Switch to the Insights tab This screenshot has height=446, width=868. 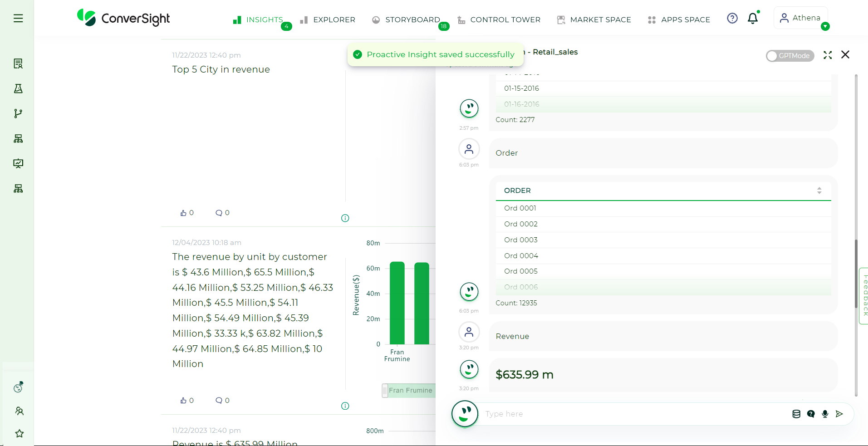pyautogui.click(x=258, y=20)
